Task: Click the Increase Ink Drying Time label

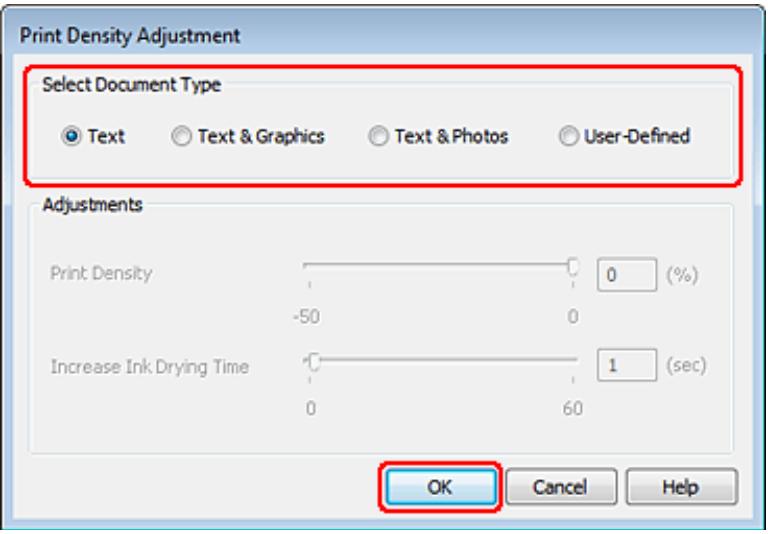Action: click(x=149, y=366)
